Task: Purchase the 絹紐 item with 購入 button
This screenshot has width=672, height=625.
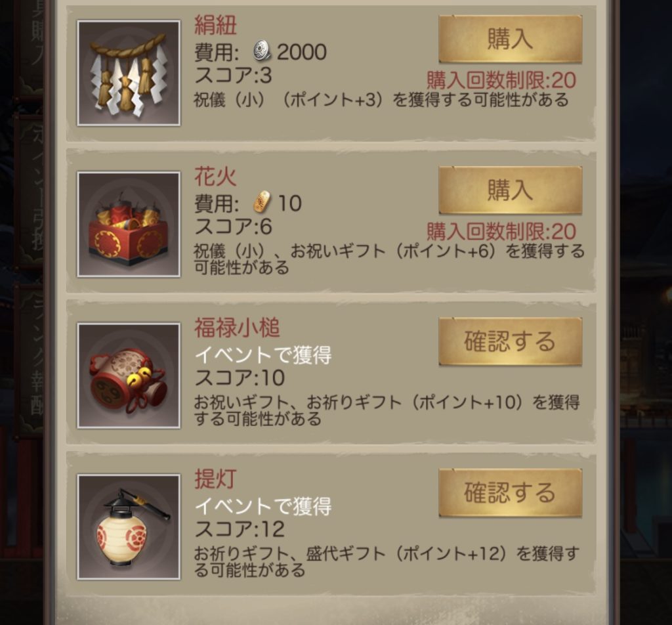Action: [510, 39]
